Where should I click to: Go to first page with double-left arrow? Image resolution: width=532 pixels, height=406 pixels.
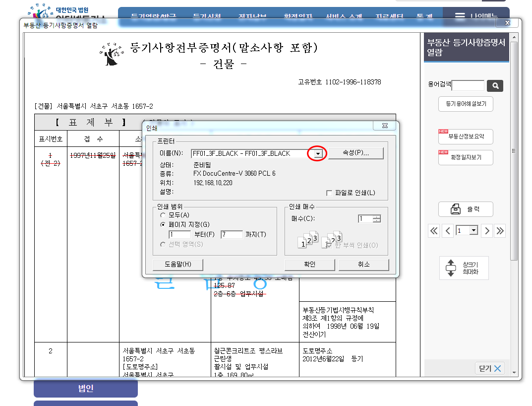coord(434,231)
